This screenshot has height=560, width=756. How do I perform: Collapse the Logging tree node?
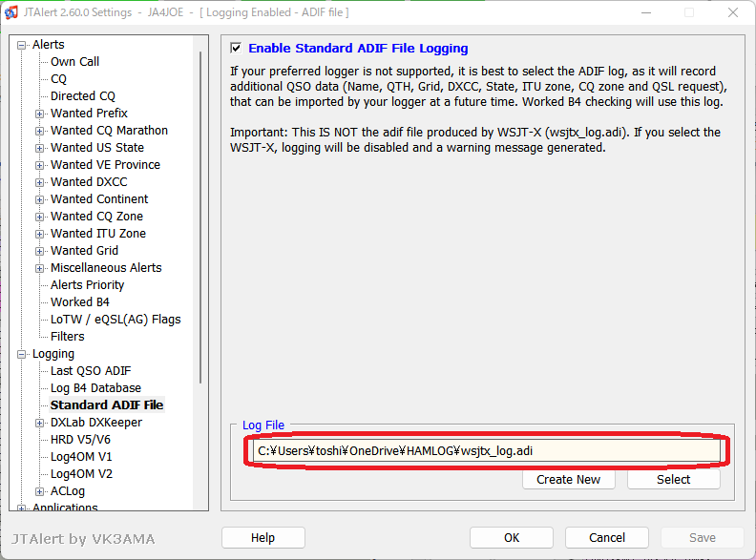tap(21, 354)
